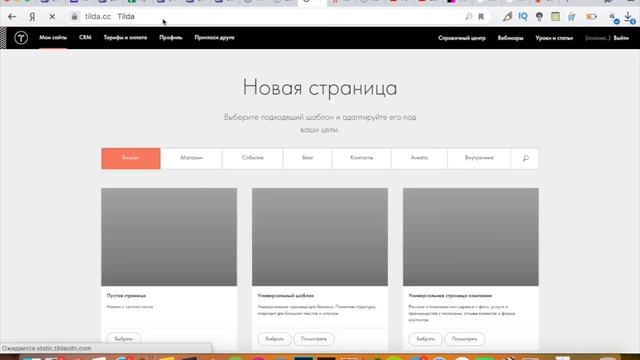This screenshot has width=640, height=360.
Task: Click the tilda.cc address field
Action: point(269,17)
